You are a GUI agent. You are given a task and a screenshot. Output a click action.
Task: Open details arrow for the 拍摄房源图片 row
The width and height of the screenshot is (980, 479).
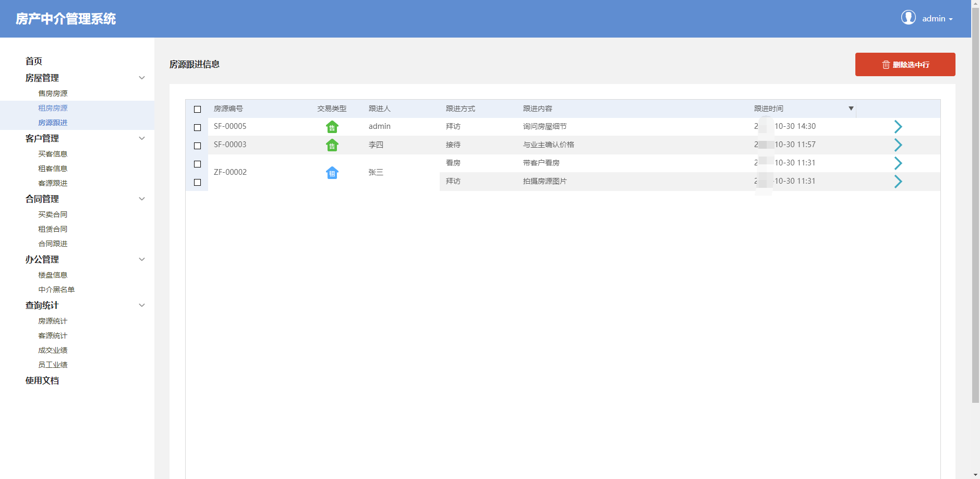click(898, 182)
